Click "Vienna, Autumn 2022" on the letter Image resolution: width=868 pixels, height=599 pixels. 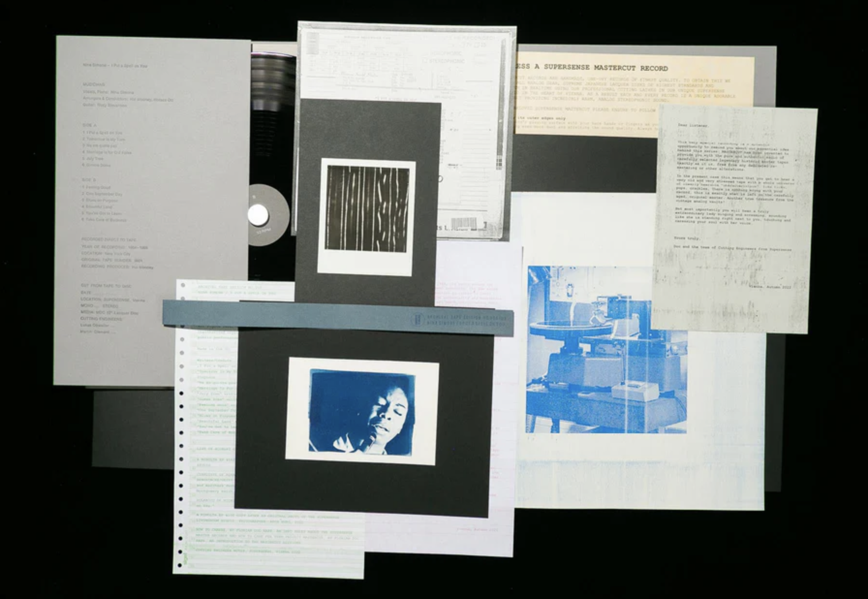(770, 287)
